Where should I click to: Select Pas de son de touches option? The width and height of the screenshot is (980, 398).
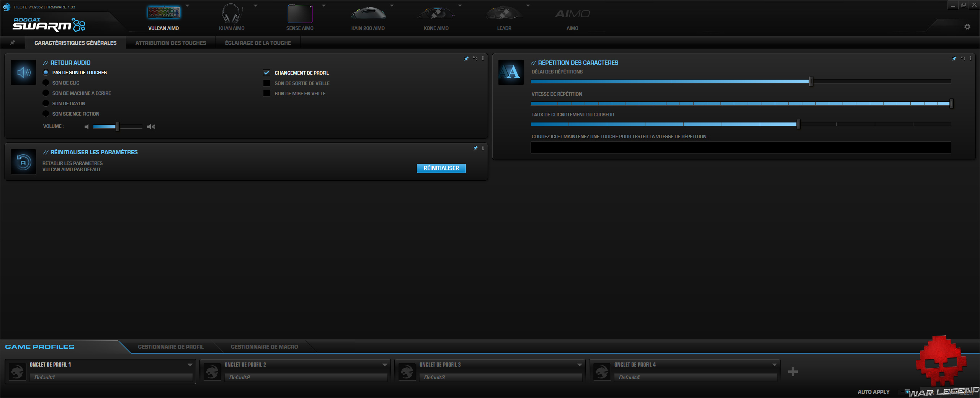coord(46,72)
